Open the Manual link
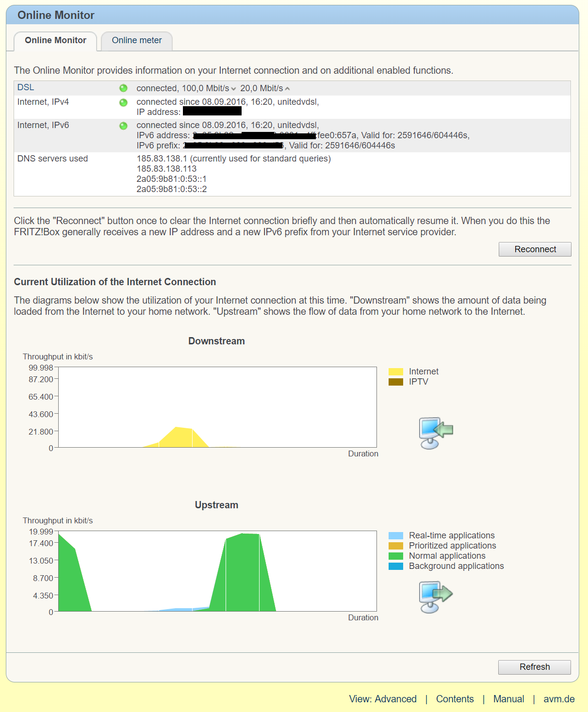The width and height of the screenshot is (588, 712). coord(508,699)
